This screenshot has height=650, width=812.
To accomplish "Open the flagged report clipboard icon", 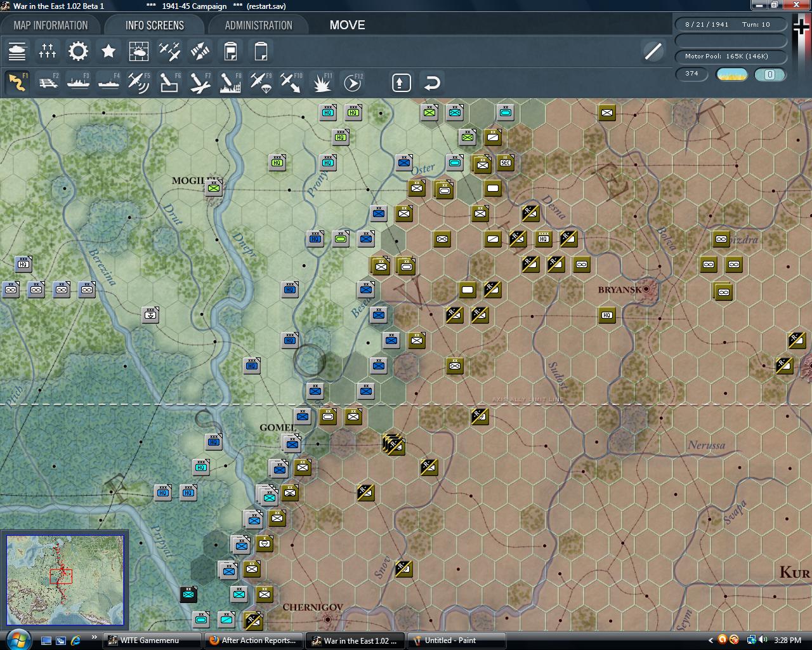I will (230, 51).
